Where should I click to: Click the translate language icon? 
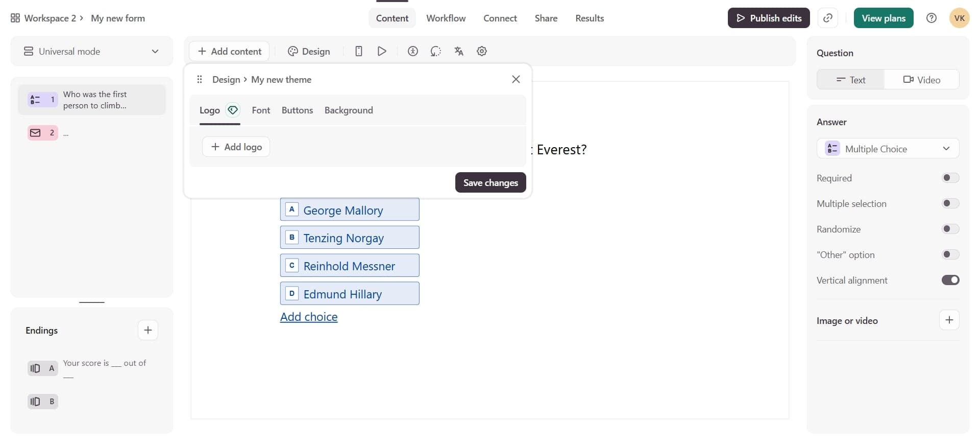(458, 51)
